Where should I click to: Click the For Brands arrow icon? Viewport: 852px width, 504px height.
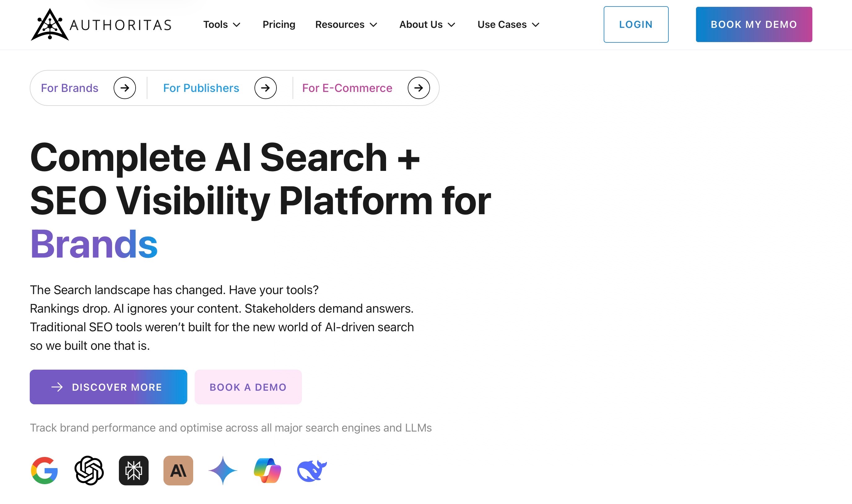(125, 88)
